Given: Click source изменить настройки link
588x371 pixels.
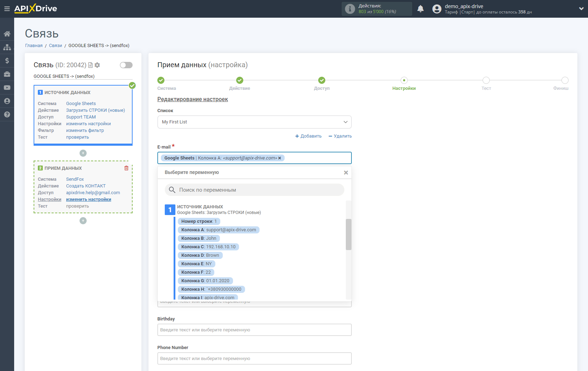Looking at the screenshot, I should [x=88, y=124].
